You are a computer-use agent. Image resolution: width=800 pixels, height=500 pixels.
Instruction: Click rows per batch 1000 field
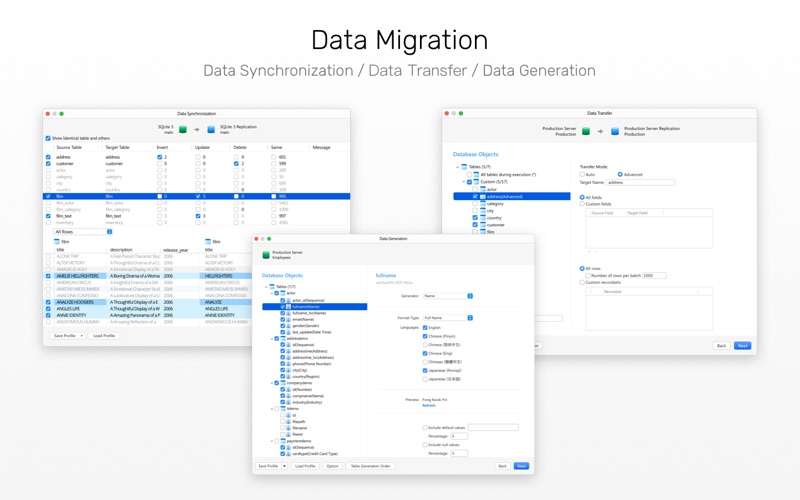pos(654,276)
